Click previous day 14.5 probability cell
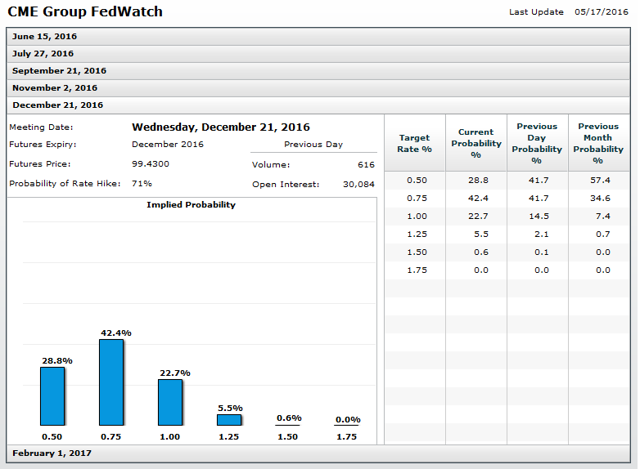Viewport: 640px width, 469px height. click(539, 216)
